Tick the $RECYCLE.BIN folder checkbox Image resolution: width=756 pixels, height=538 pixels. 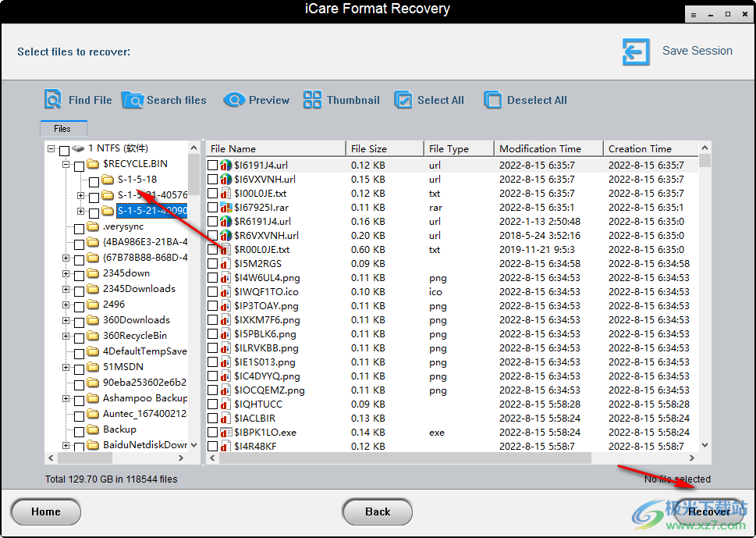79,166
